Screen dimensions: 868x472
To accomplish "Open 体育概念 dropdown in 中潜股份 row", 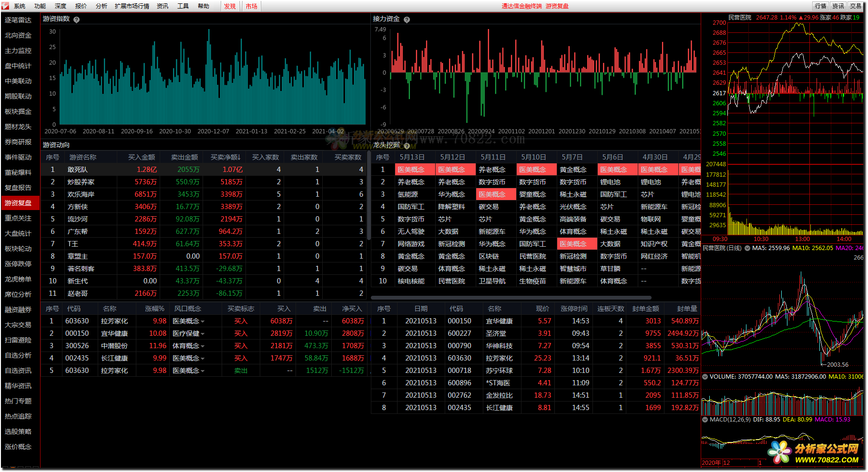I will (x=203, y=346).
